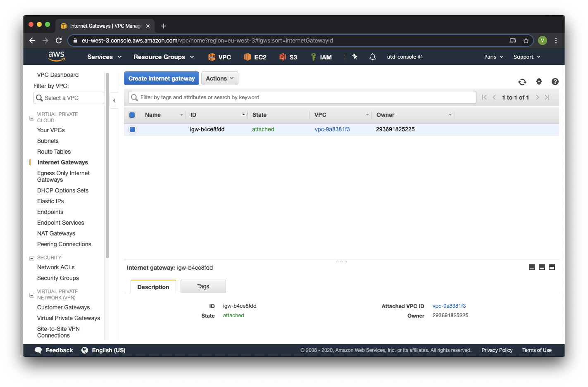Image resolution: width=588 pixels, height=387 pixels.
Task: Open vpc-9a8381f3 link in table row
Action: (332, 129)
